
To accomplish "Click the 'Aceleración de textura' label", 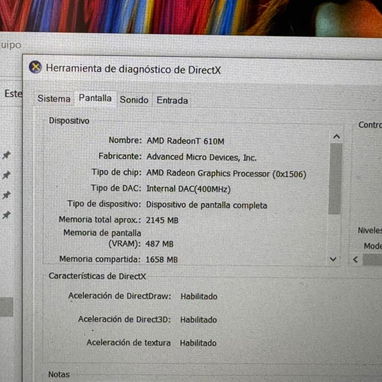I will tap(129, 342).
